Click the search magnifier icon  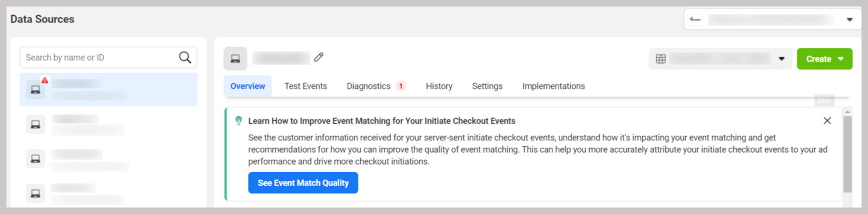pyautogui.click(x=185, y=57)
